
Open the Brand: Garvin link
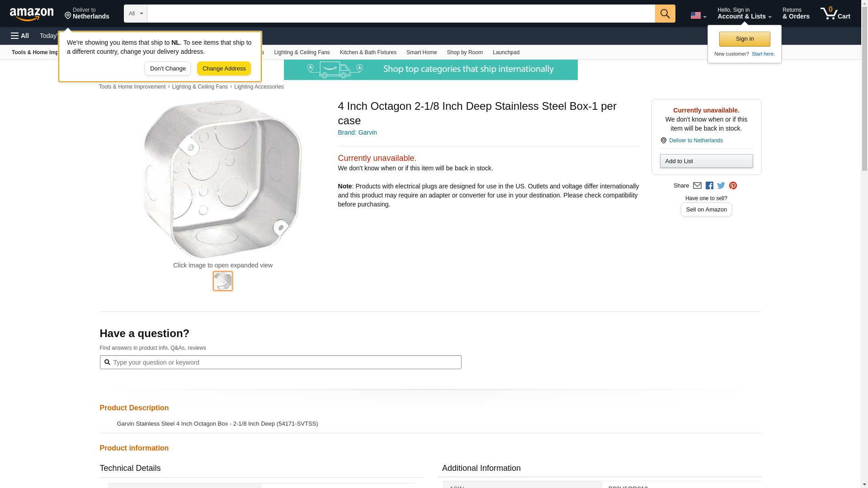click(357, 132)
